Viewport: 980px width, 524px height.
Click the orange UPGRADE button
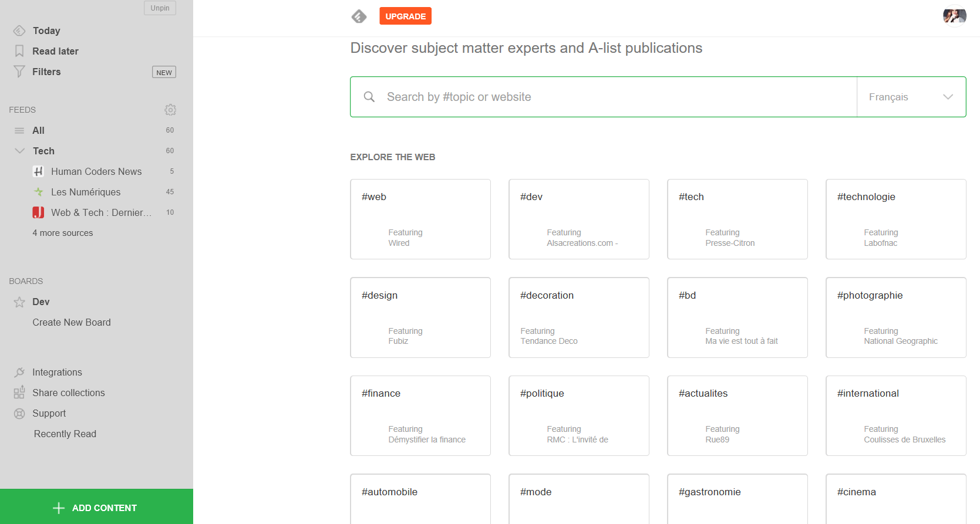(405, 16)
